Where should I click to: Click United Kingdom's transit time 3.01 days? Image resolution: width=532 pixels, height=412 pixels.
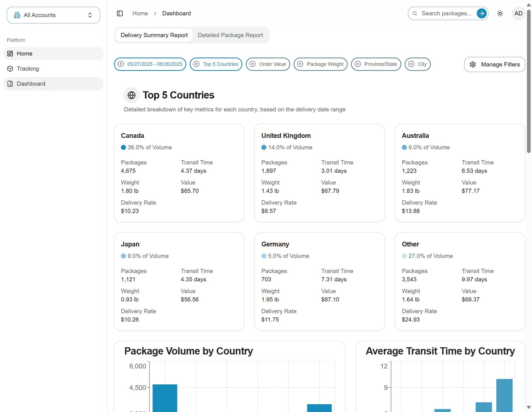point(334,171)
